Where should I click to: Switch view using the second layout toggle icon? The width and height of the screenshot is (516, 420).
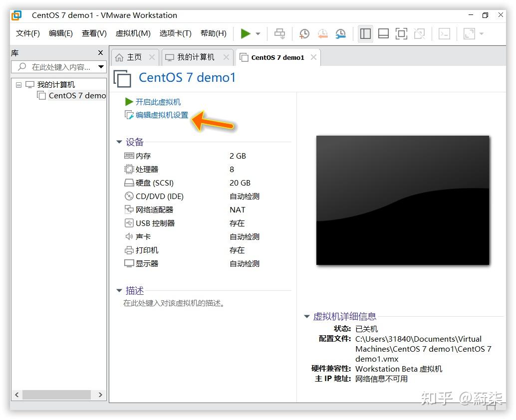tap(383, 33)
